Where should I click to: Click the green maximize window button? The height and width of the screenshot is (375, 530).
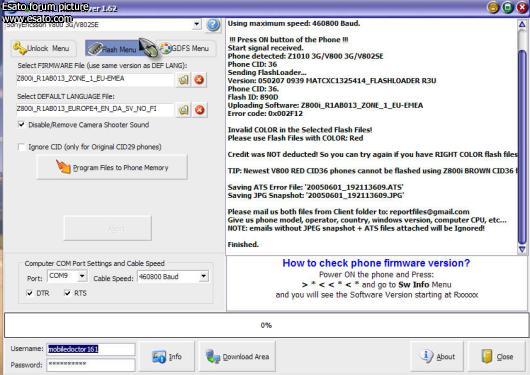pos(508,7)
